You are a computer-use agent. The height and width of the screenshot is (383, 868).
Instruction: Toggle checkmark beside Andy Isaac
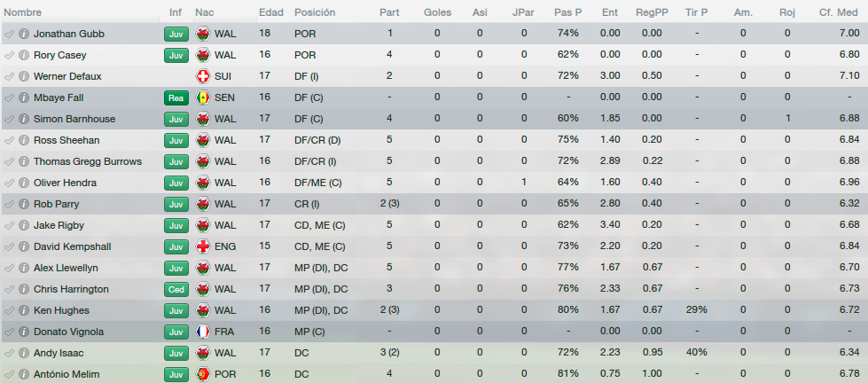[x=9, y=353]
